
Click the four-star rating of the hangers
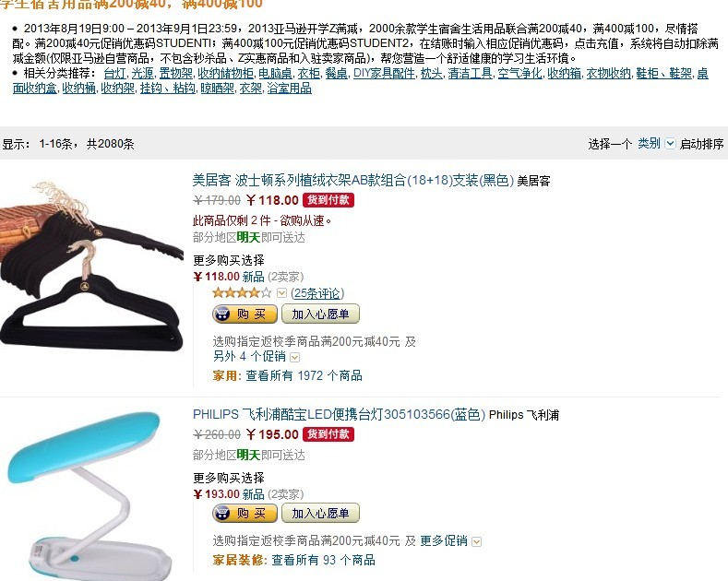click(x=242, y=293)
